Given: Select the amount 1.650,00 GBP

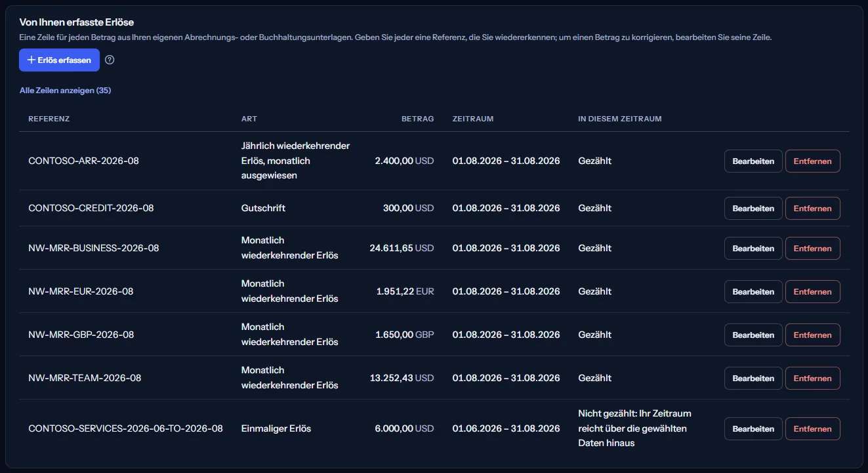Looking at the screenshot, I should (404, 335).
